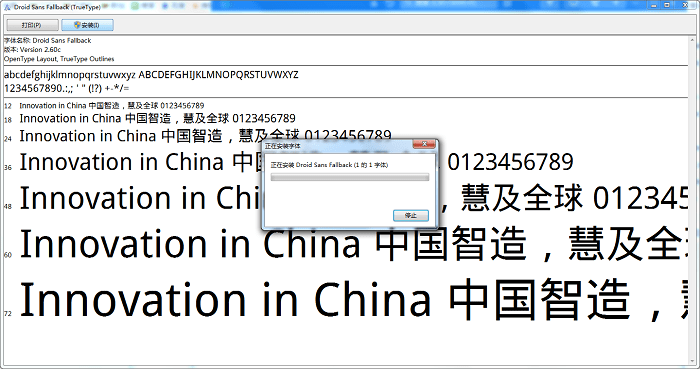Click the lowercase and uppercase alphabet sample line
700x369 pixels.
click(x=151, y=75)
